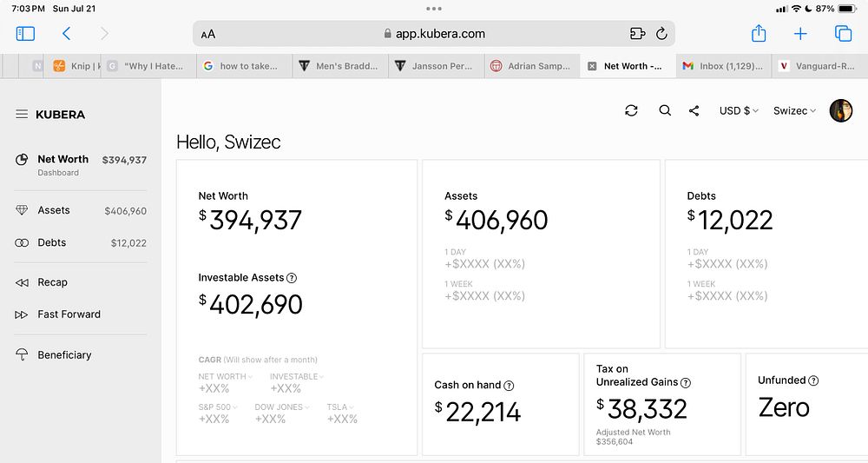Image resolution: width=868 pixels, height=463 pixels.
Task: Open the user profile avatar
Action: point(840,110)
